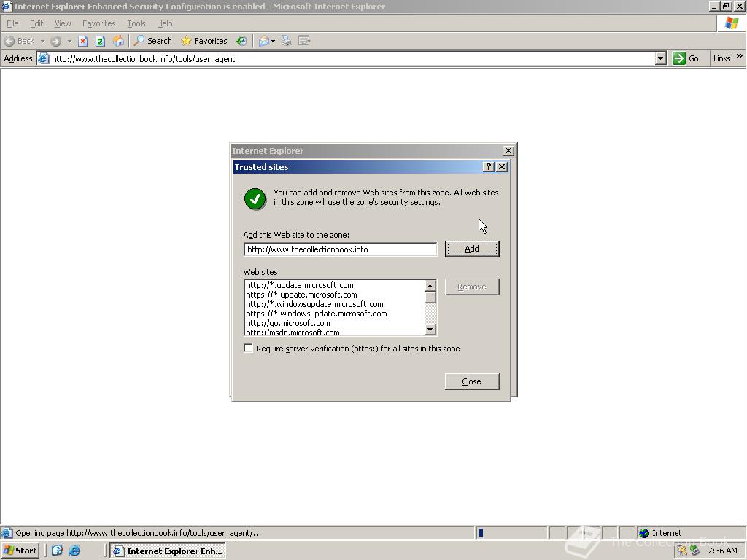
Task: Select http://*.windowsupdate.microsoft.com entry
Action: [314, 304]
